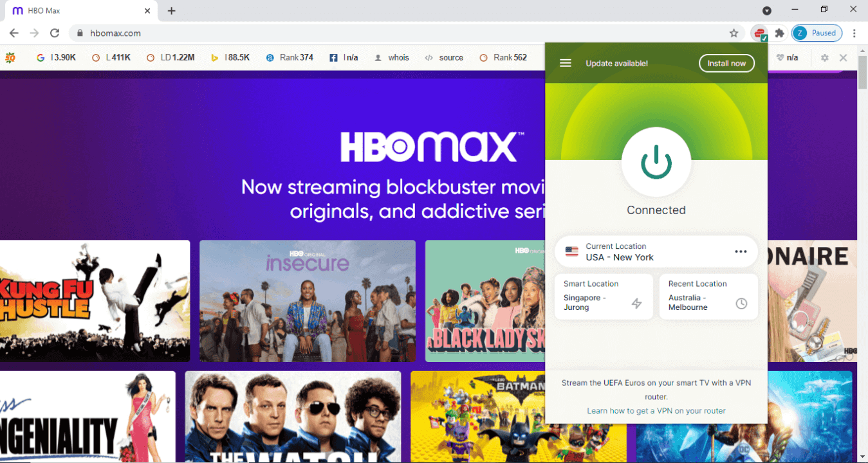
Task: Close the SEOquake bar with X
Action: pos(844,57)
